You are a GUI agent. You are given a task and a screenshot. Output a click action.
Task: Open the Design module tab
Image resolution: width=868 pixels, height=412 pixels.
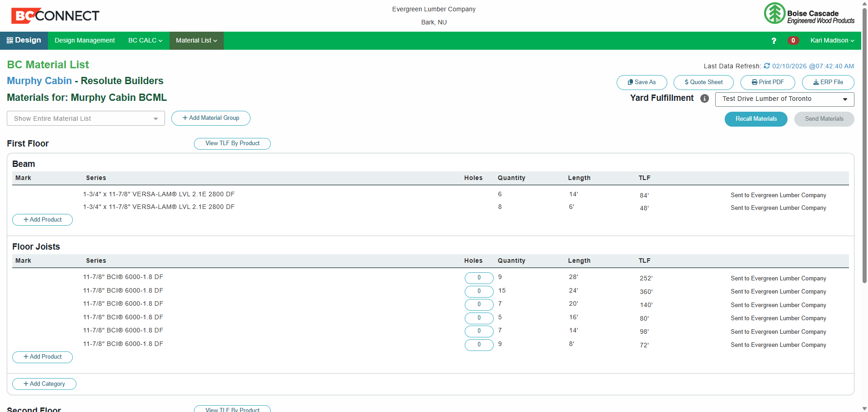coord(24,40)
